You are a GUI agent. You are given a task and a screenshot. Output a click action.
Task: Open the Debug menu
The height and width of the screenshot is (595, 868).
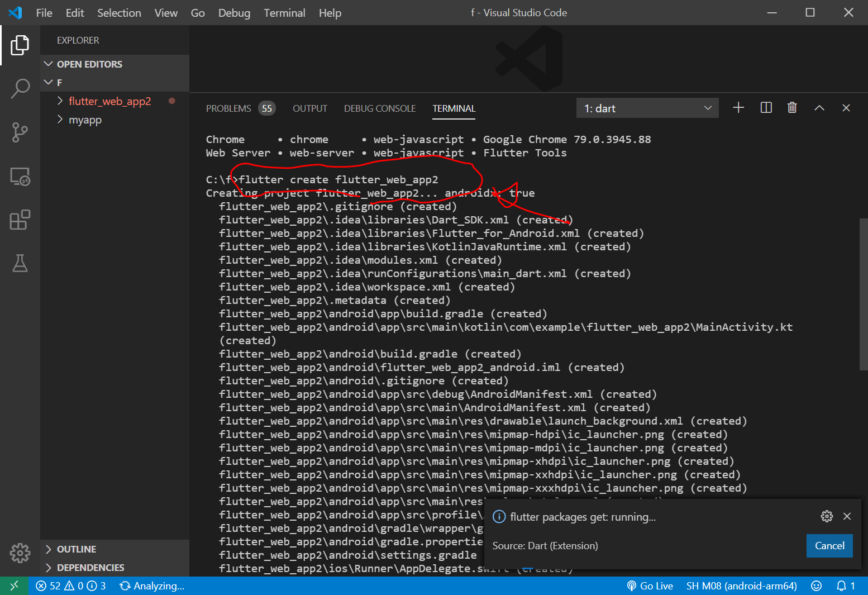coord(234,13)
